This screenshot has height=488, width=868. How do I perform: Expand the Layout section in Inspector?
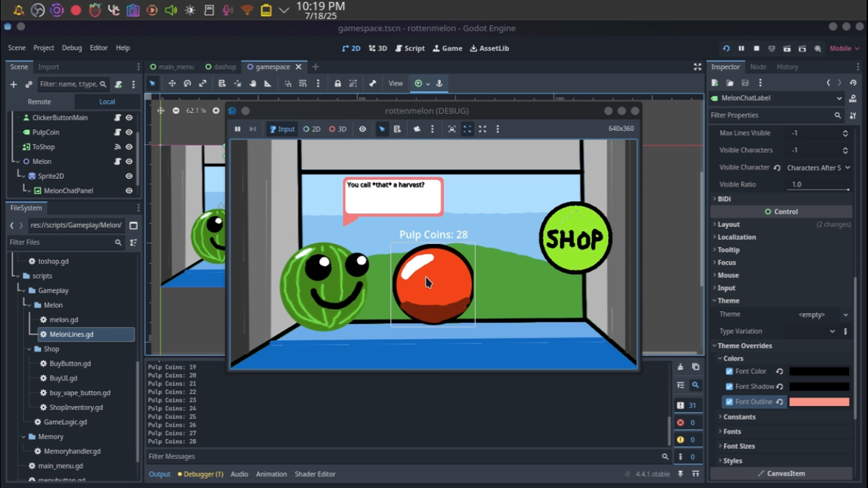pyautogui.click(x=729, y=224)
